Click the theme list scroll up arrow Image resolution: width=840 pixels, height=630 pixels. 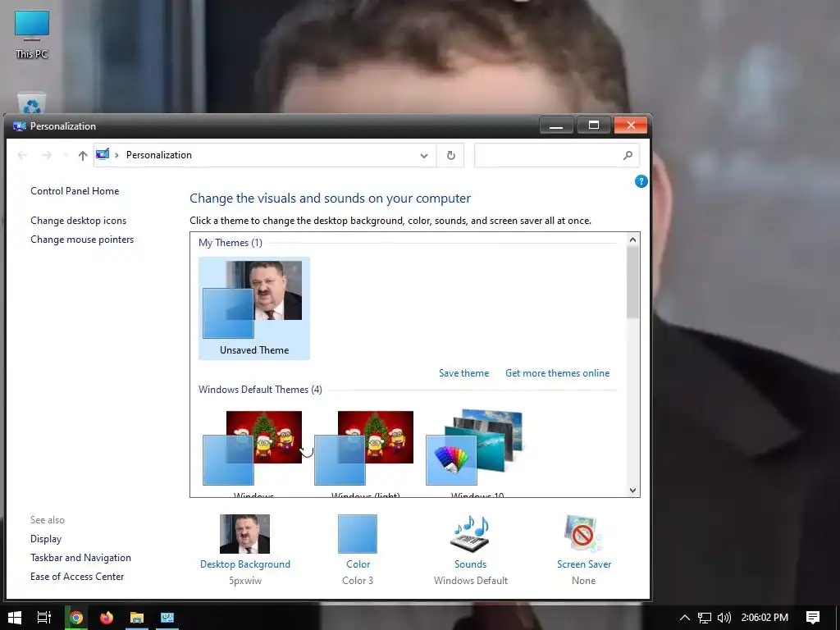(632, 240)
